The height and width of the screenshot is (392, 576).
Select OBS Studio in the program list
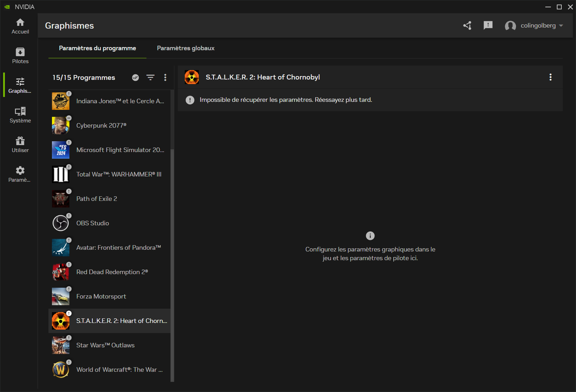pyautogui.click(x=109, y=223)
